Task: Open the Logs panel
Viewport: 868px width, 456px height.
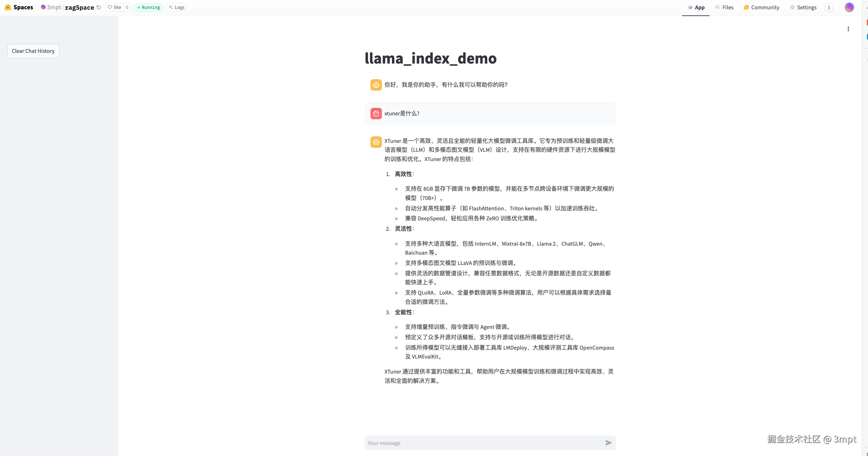Action: click(177, 7)
